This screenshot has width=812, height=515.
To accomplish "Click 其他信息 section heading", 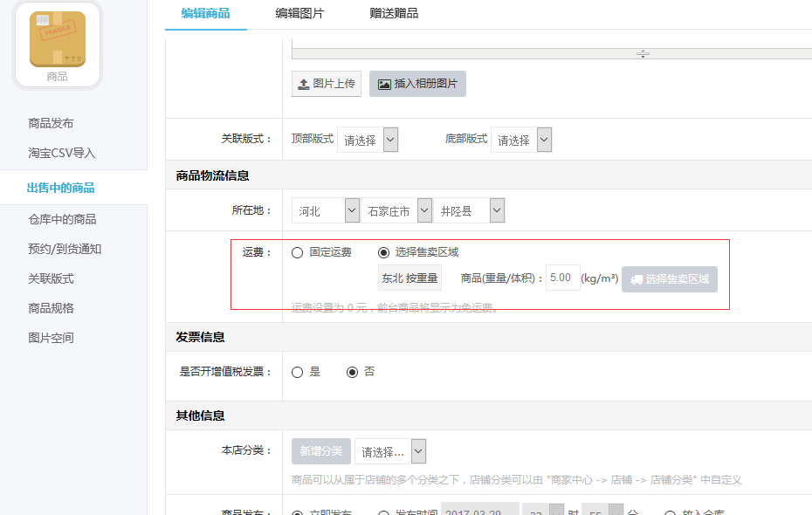I will [200, 416].
